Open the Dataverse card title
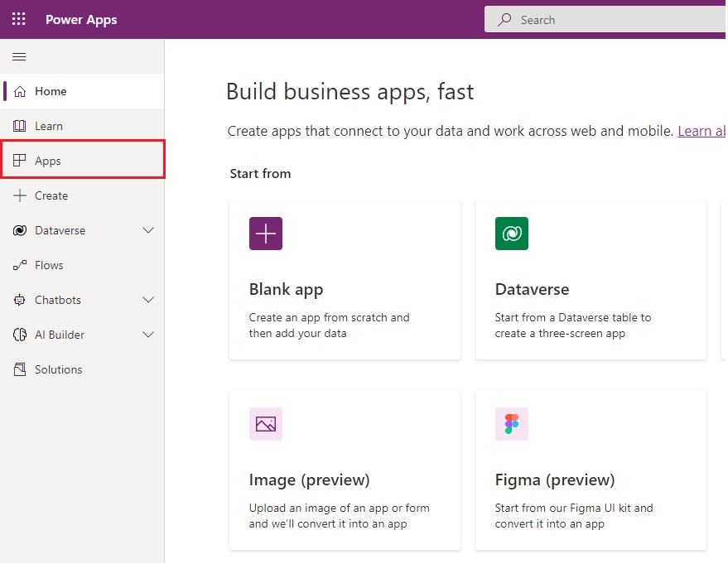Viewport: 728px width, 564px height. 532,290
